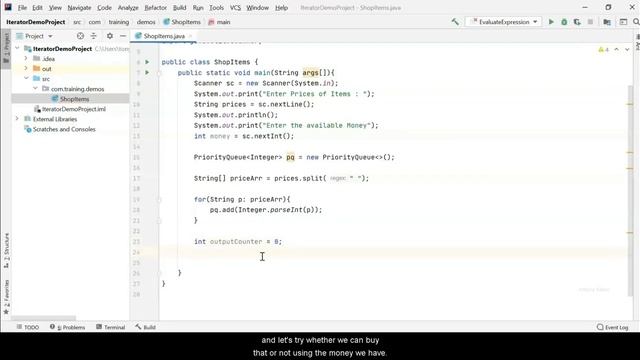Hide the Project panel with minus icon
Screen dimensions: 640x360
[x=123, y=36]
